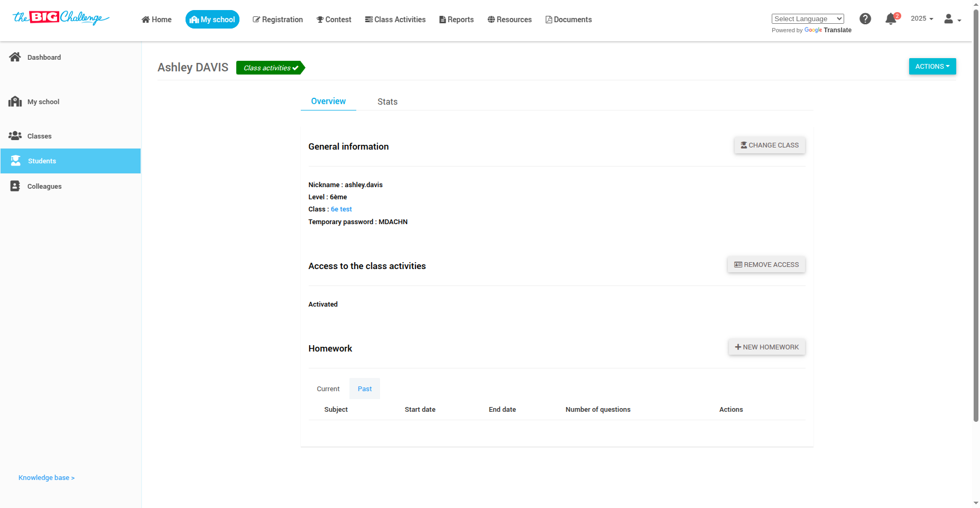Expand the 2025 year dropdown
Screen dimensions: 980x508
click(922, 19)
